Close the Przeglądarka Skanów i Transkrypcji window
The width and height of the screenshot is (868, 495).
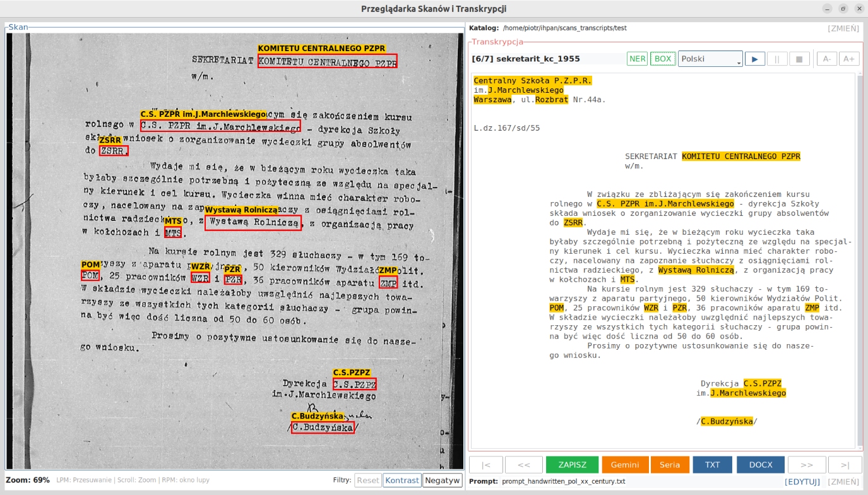[x=859, y=8]
